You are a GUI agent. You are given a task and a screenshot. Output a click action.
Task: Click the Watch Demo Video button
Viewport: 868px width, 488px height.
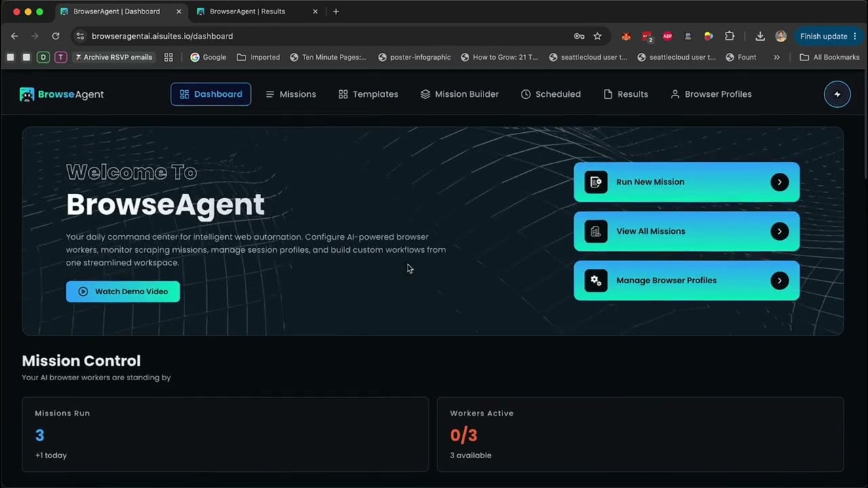point(123,291)
